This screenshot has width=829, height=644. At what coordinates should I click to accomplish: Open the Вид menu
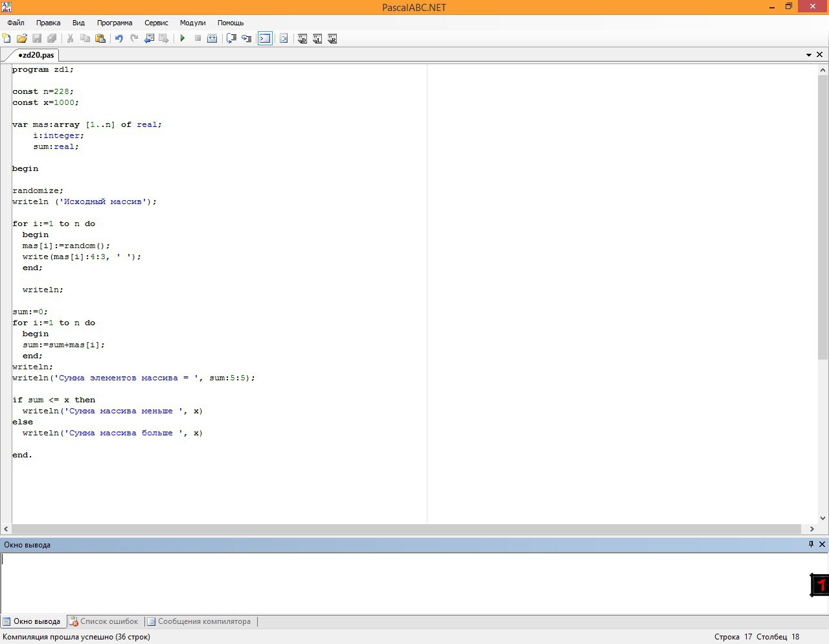coord(78,23)
